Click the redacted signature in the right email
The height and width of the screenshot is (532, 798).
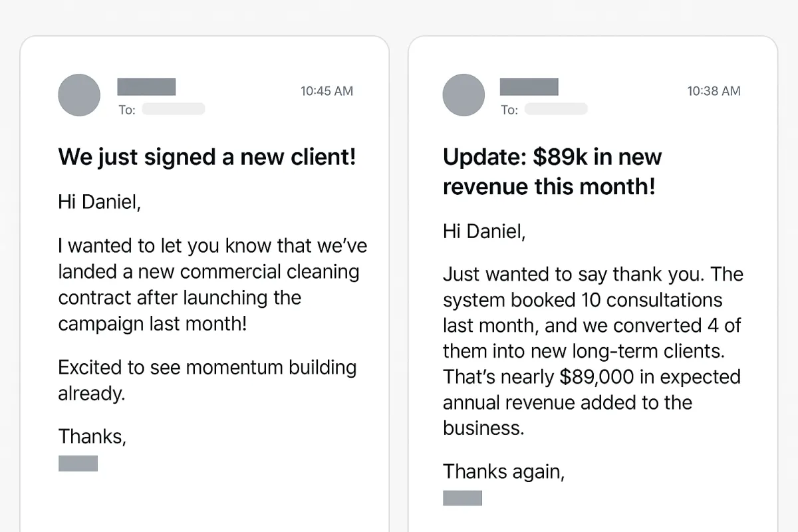point(462,498)
